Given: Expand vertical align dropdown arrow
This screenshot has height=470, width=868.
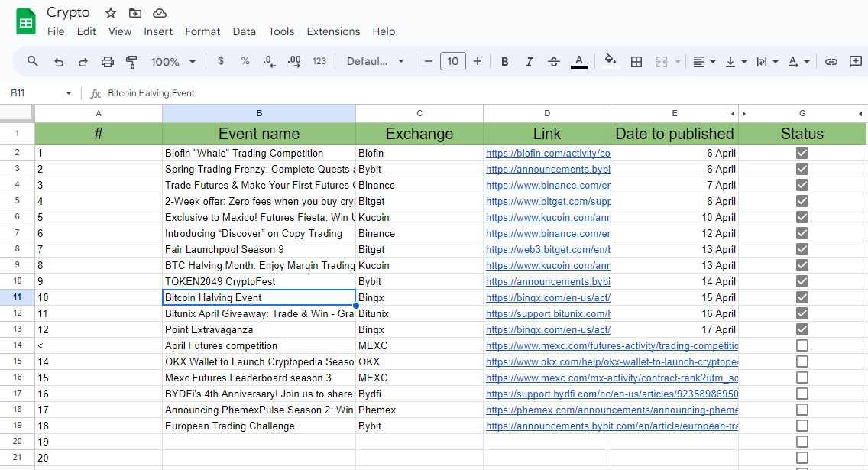Looking at the screenshot, I should coord(744,61).
